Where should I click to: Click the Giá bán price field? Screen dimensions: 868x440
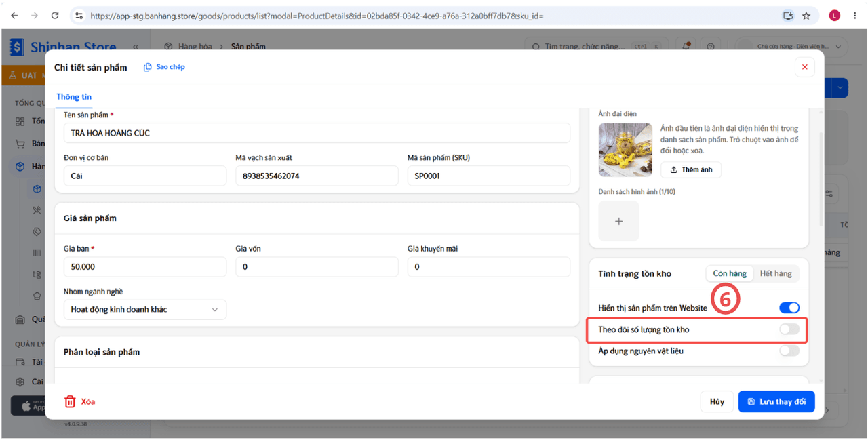click(x=145, y=266)
